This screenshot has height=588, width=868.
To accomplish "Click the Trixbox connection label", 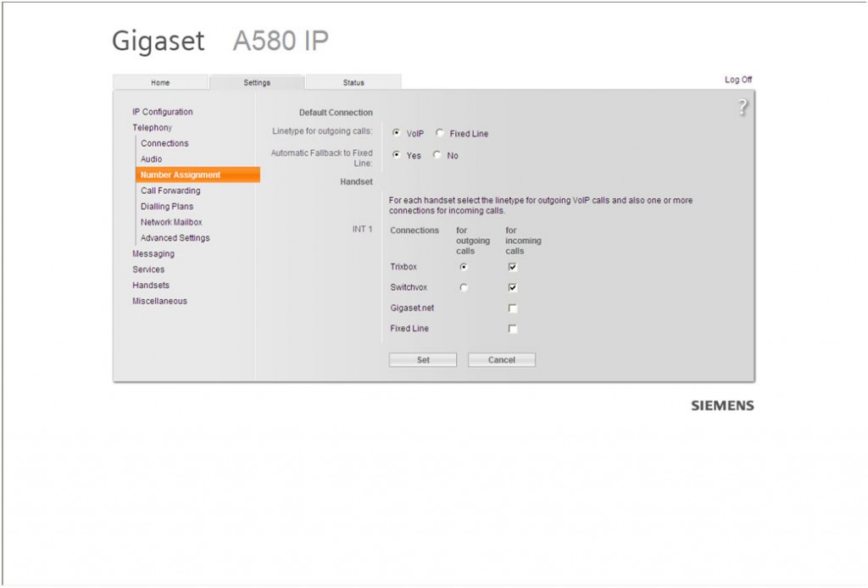I will point(403,267).
